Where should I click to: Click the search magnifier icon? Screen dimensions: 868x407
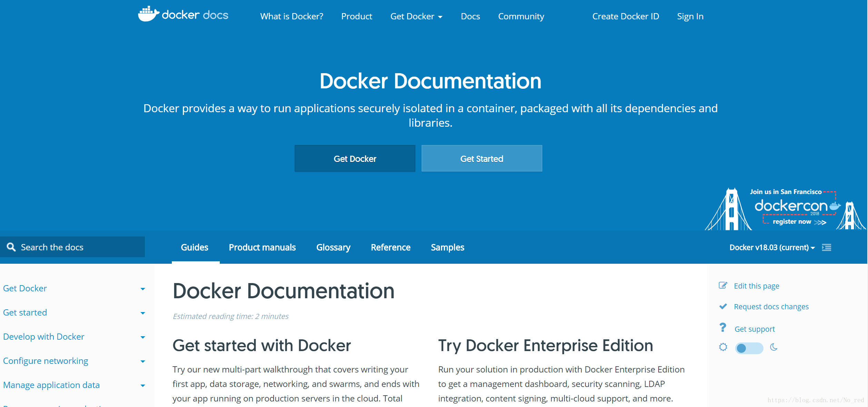[x=11, y=247]
